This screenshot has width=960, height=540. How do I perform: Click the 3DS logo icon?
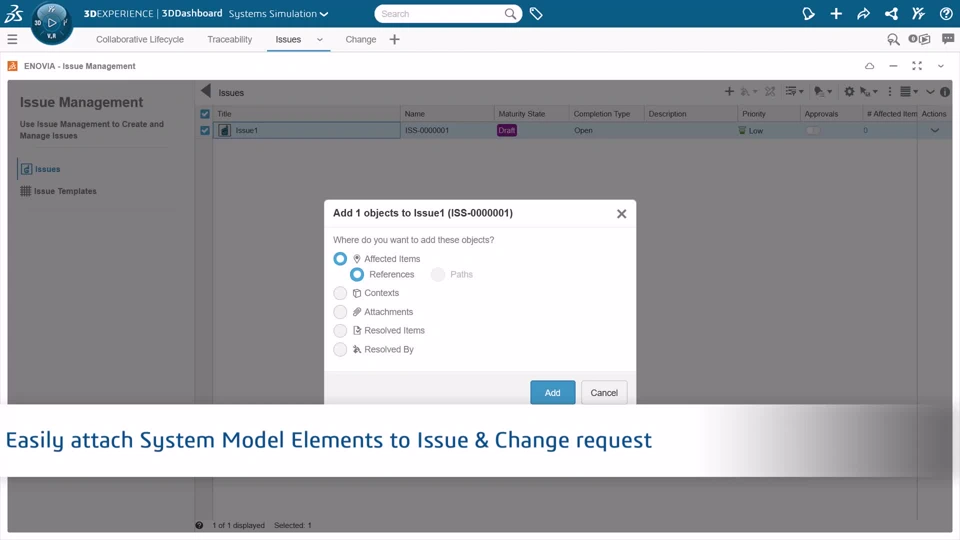[x=13, y=13]
